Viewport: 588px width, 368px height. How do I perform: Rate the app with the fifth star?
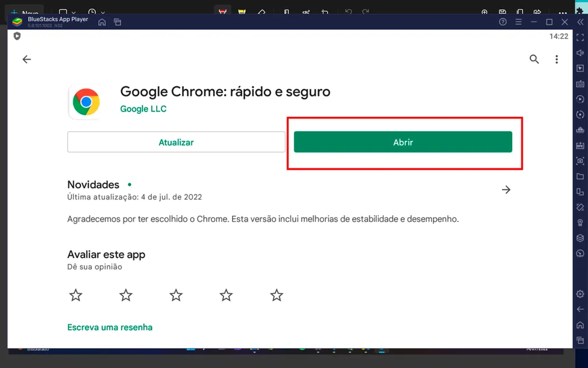[277, 295]
